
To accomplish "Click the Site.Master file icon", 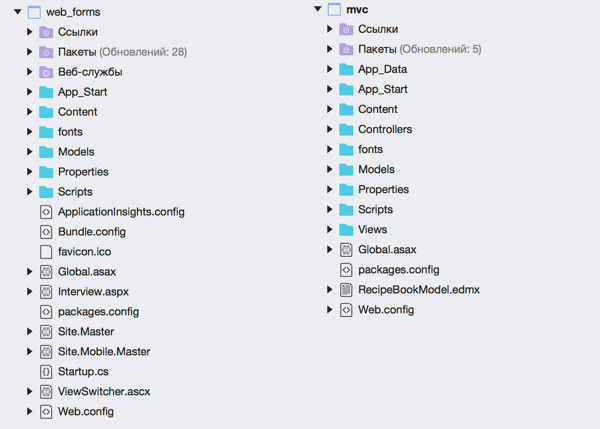I will (x=46, y=332).
